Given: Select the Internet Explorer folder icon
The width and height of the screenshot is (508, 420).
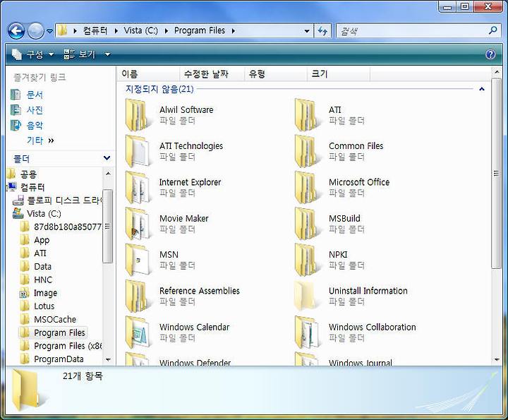Looking at the screenshot, I should (138, 187).
